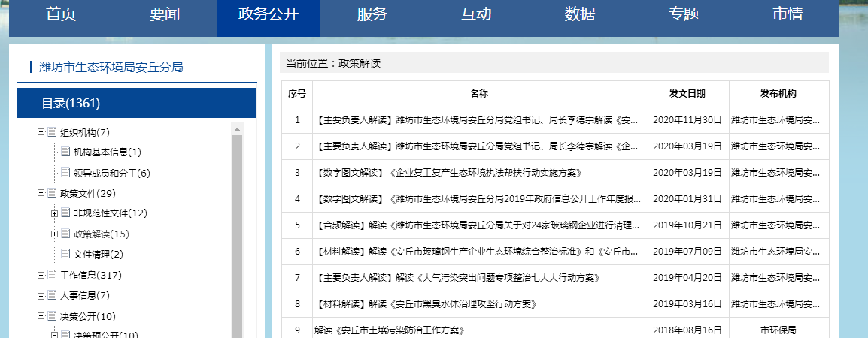This screenshot has height=338, width=868.
Task: Click the tree scrollbar up arrow
Action: click(x=238, y=129)
